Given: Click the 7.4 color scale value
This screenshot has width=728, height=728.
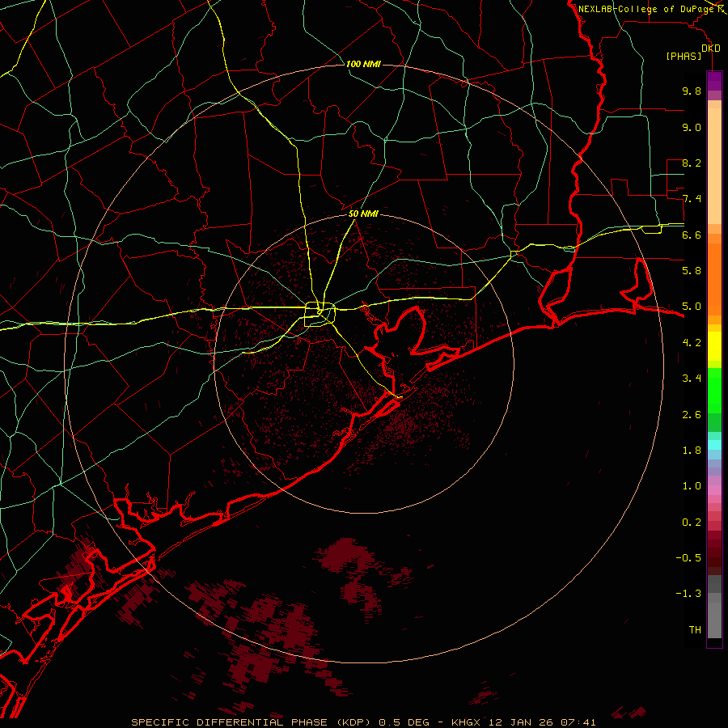Looking at the screenshot, I should pyautogui.click(x=692, y=199).
